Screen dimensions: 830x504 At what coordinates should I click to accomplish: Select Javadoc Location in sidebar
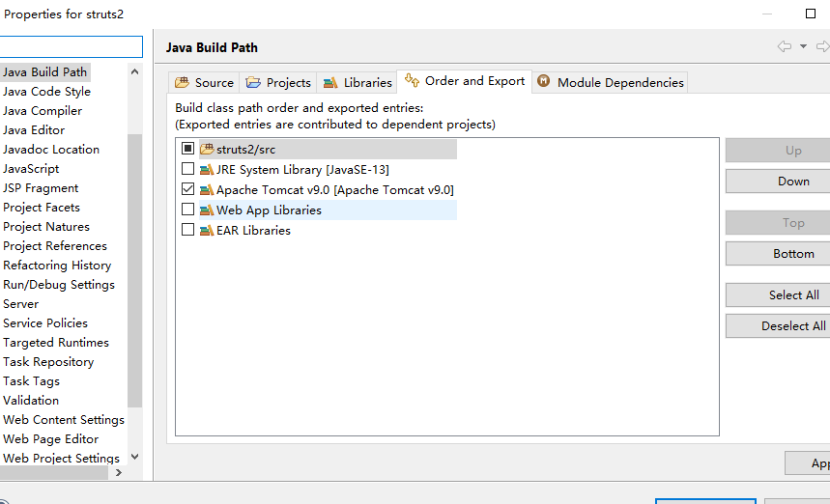tap(51, 150)
